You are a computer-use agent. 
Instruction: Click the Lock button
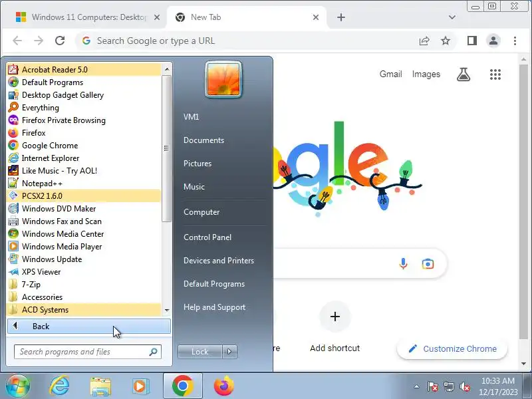tap(200, 352)
